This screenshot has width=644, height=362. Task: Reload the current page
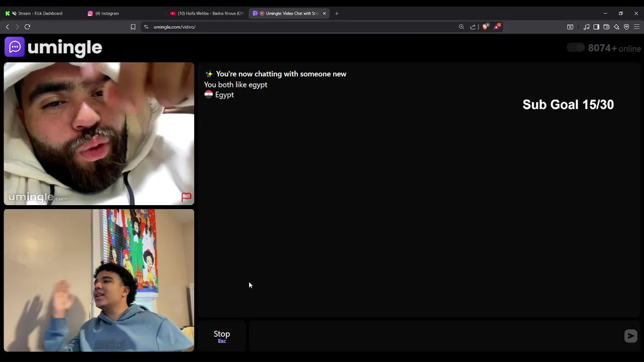[28, 27]
